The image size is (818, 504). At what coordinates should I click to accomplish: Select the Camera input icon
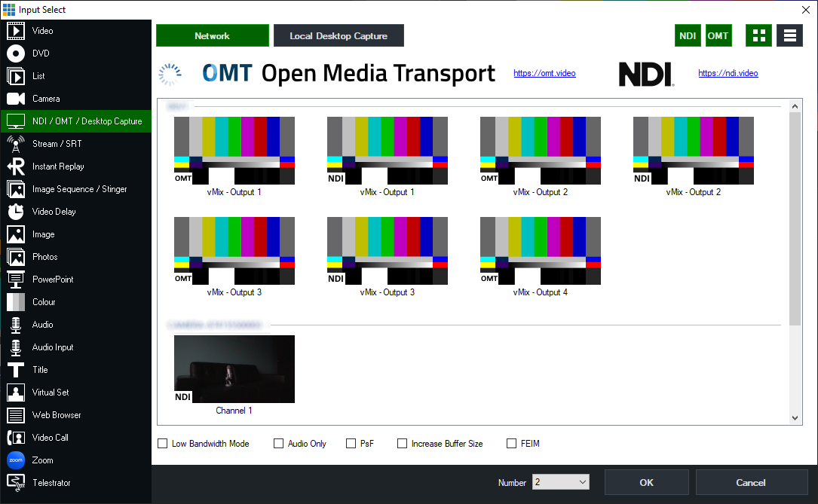16,99
